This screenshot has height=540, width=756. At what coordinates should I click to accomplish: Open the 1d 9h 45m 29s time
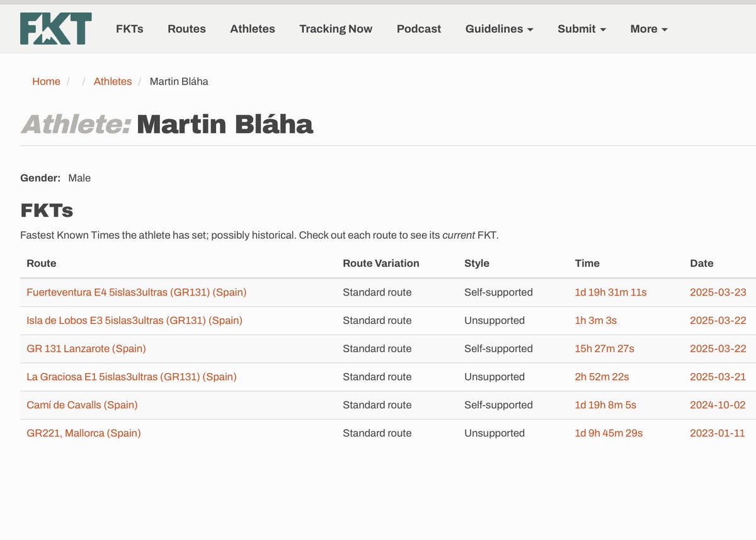[x=609, y=433]
